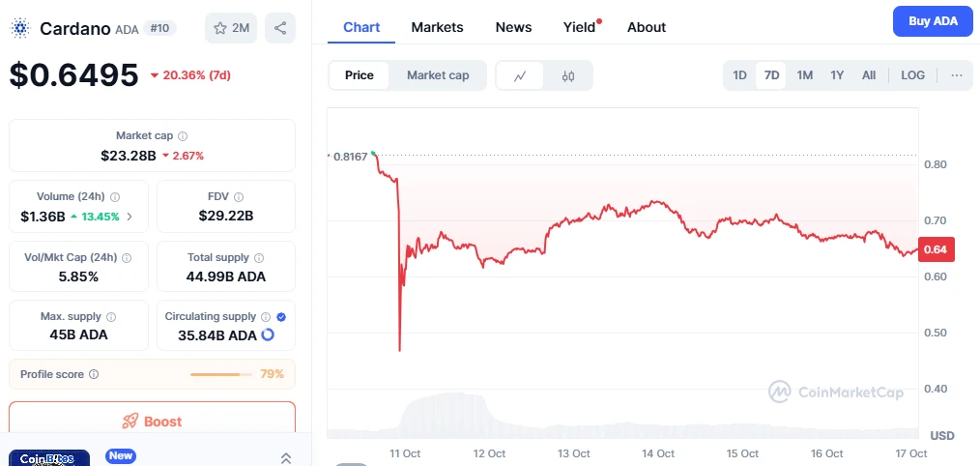Switch to line chart view icon
This screenshot has height=466, width=980.
521,75
